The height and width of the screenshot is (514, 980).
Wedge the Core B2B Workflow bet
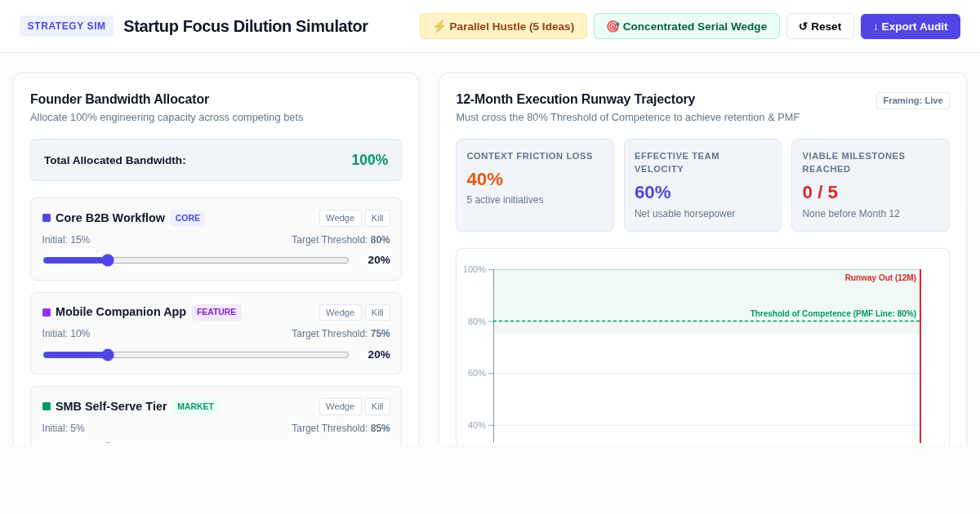[341, 218]
